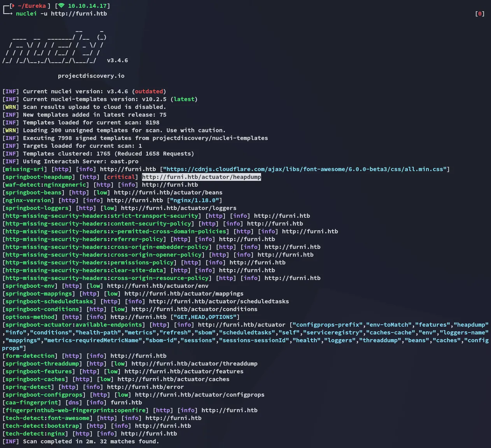Image resolution: width=491 pixels, height=448 pixels.
Task: Click the actuator/loggers URL
Action: click(x=179, y=208)
